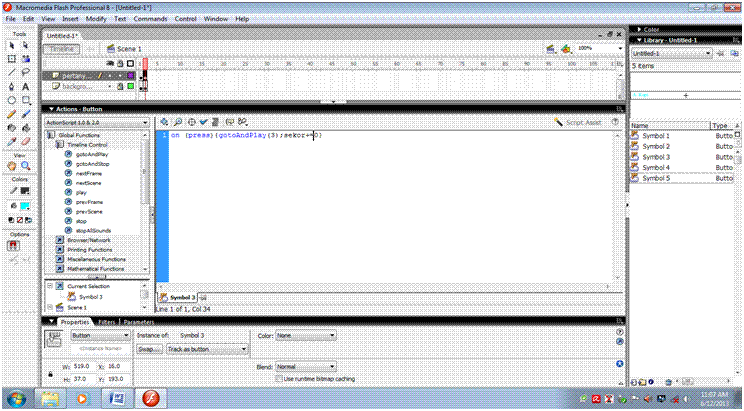Open ActionScript 1.0 & 2.0 version dropdown
This screenshot has height=411, width=744.
97,122
